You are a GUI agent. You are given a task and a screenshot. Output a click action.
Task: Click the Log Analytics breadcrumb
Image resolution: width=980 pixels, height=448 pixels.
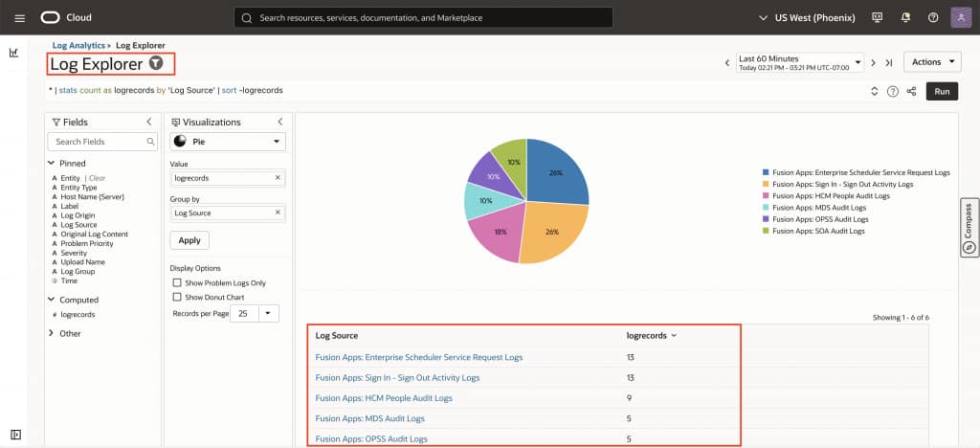point(78,46)
